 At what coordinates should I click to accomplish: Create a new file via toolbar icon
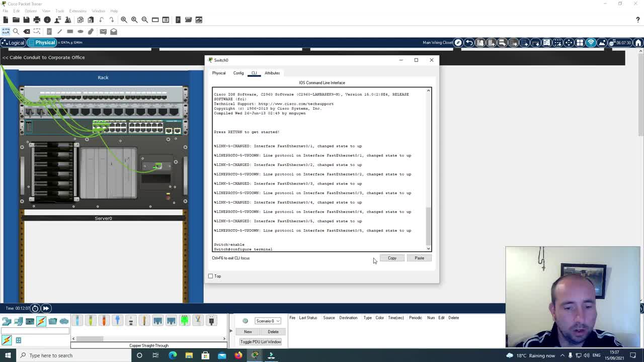pos(6,20)
